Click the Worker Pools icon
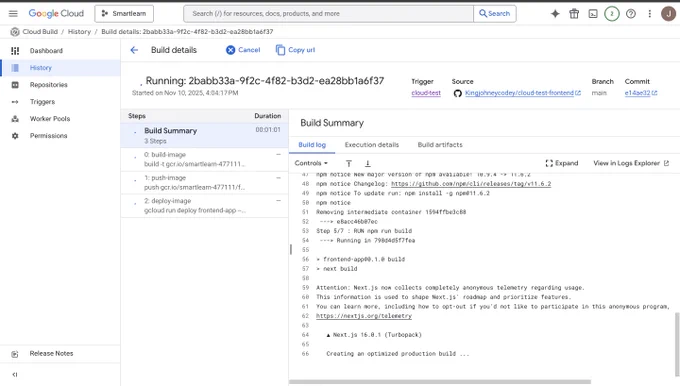Image resolution: width=680 pixels, height=386 pixels. point(15,118)
